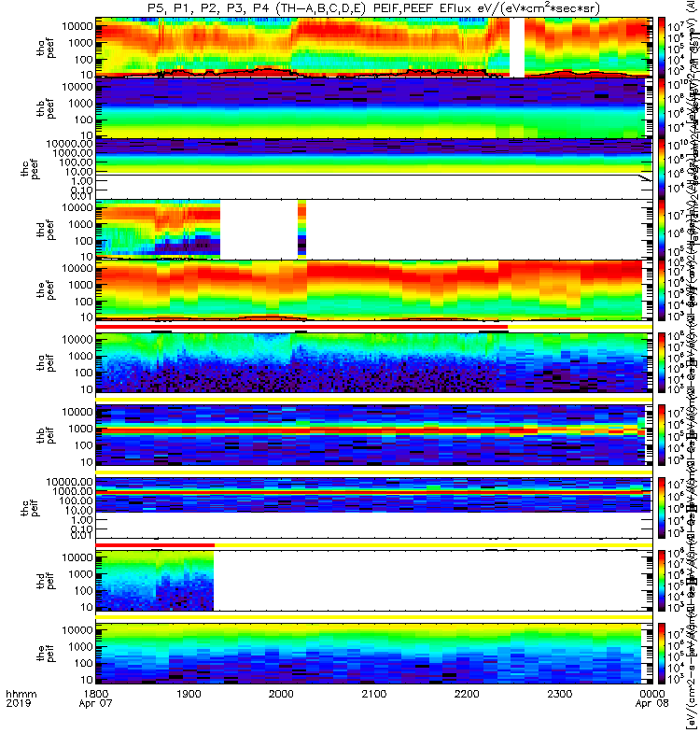The image size is (700, 747).
Task: Select the 'thd peef' axis label
Action: (x=46, y=230)
